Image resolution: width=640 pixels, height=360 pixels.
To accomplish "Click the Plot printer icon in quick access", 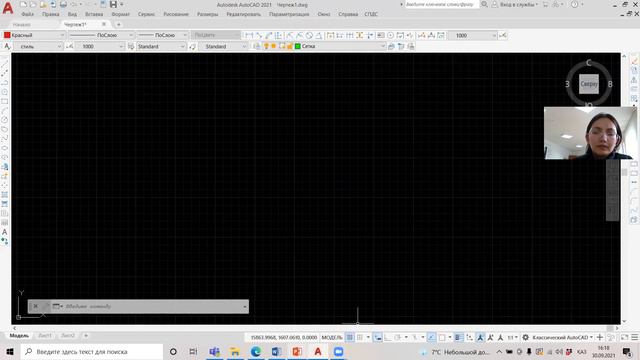I will coord(63,4).
